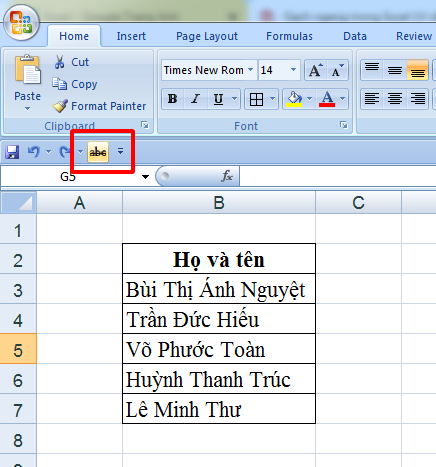Increase font size with Grow Font
Image resolution: width=436 pixels, height=467 pixels.
point(316,70)
